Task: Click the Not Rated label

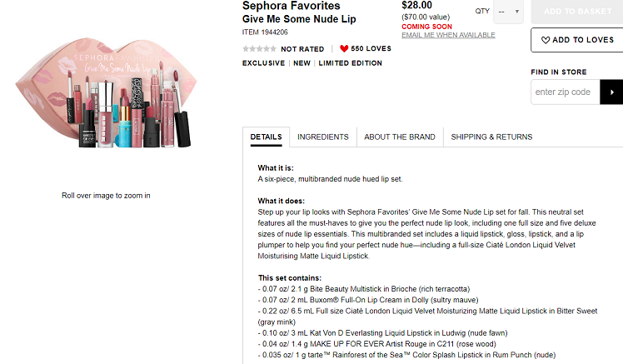Action: point(302,49)
